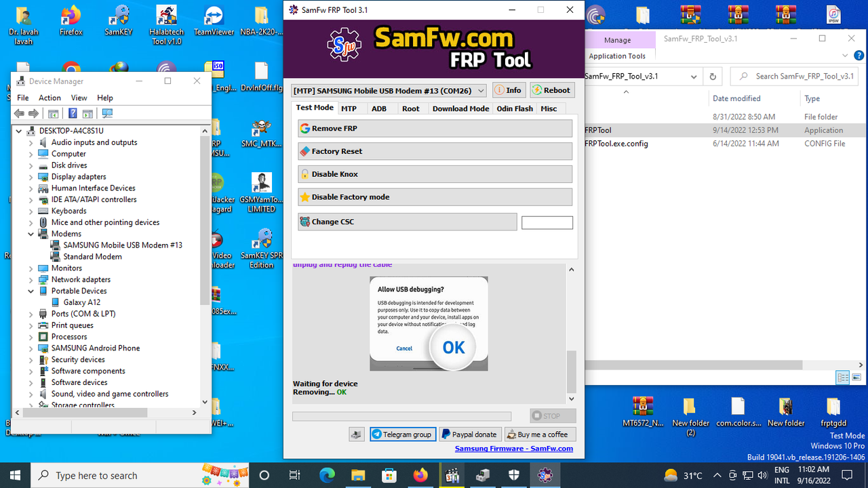Click the Manage ribbon tab in File Explorer
Screen dimensions: 868x488
click(618, 40)
